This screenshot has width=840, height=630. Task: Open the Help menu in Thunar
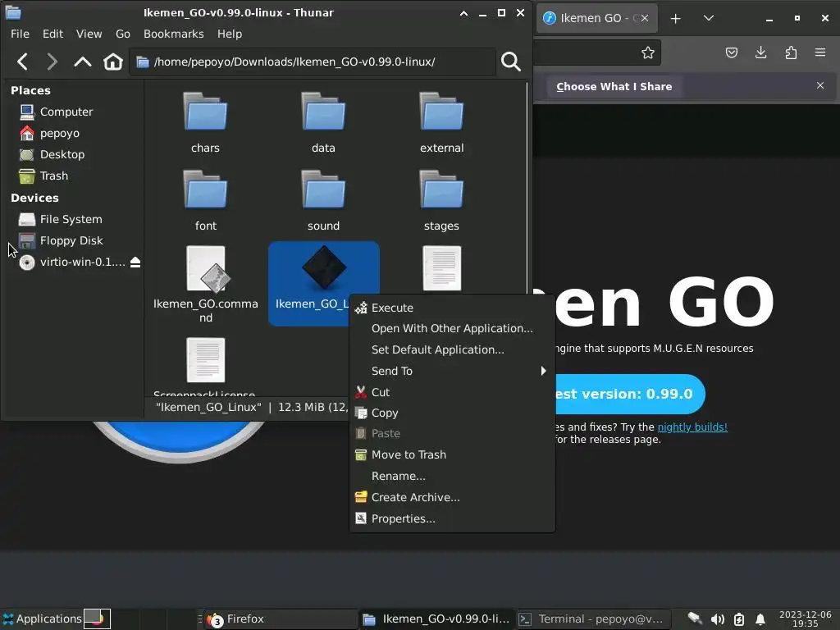click(230, 34)
